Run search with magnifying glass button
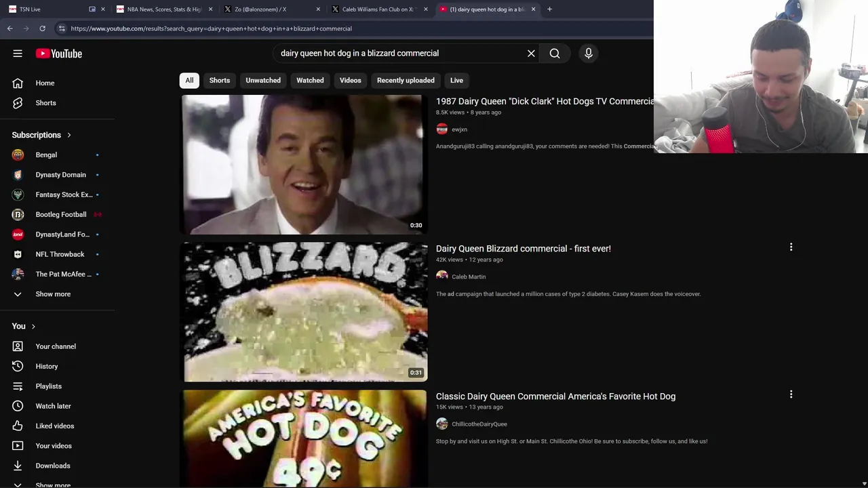The height and width of the screenshot is (488, 868). pos(555,53)
